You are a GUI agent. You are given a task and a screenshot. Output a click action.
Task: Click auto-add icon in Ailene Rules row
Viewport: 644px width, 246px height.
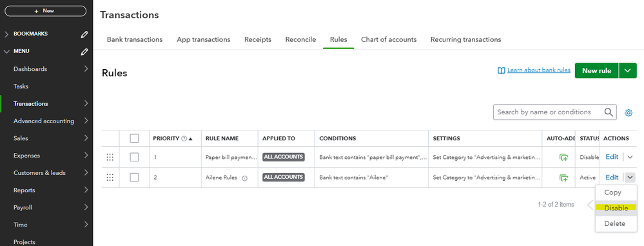tap(563, 178)
